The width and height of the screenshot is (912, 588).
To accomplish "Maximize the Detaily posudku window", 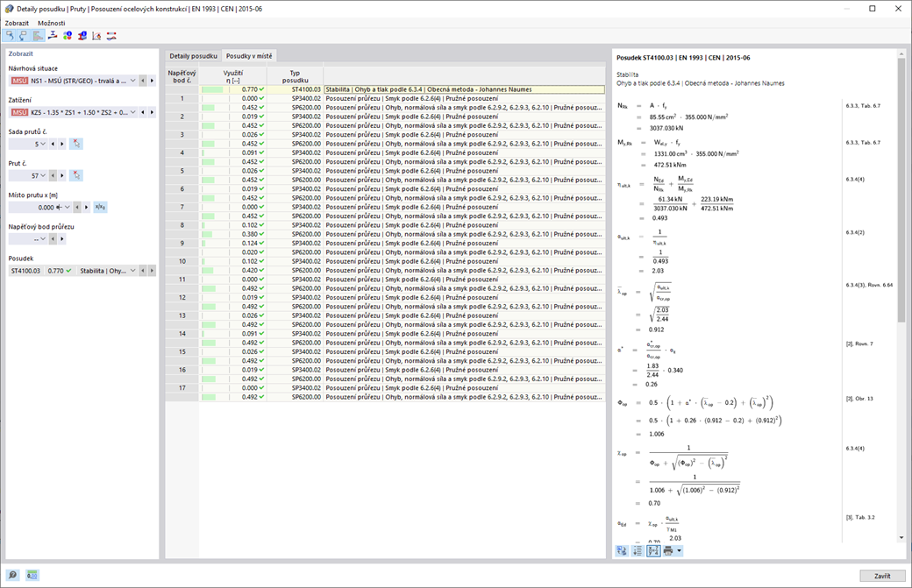I will pos(872,8).
